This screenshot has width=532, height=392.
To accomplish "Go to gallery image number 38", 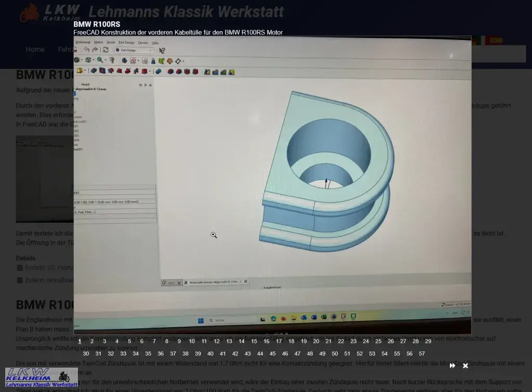I will coord(185,354).
